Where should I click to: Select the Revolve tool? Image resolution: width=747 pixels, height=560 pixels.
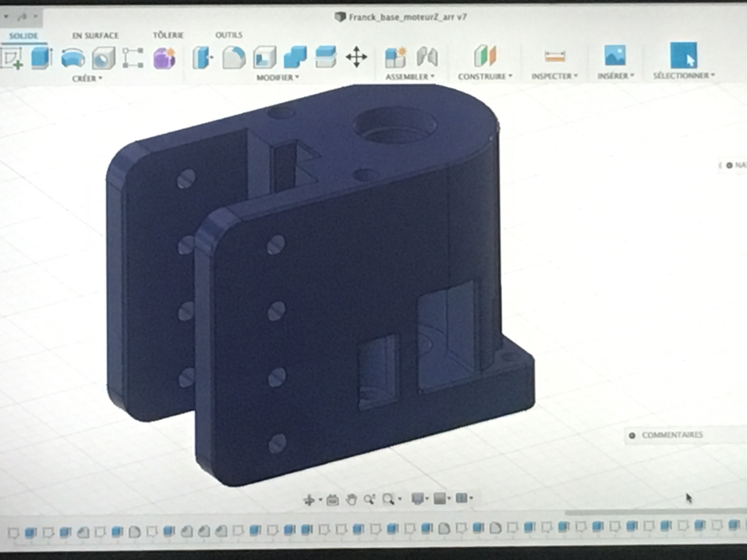click(73, 58)
